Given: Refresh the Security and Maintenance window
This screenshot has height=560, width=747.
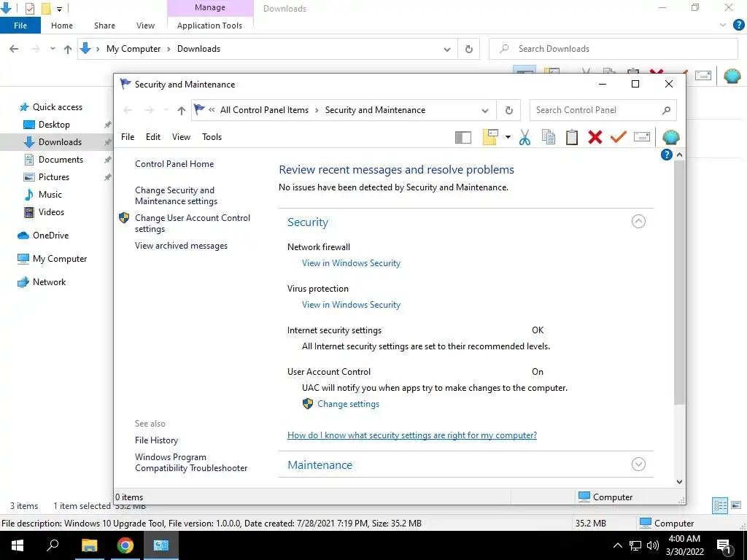Looking at the screenshot, I should click(x=508, y=111).
